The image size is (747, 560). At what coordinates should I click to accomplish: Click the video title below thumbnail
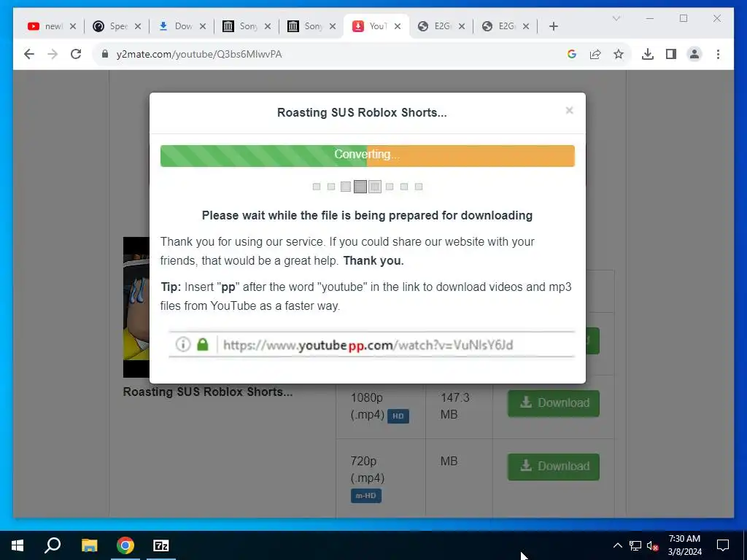click(208, 392)
